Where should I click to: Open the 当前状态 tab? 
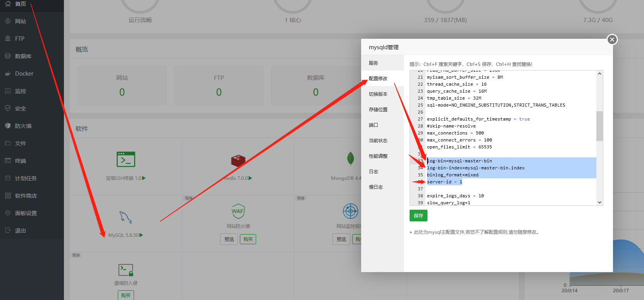click(x=382, y=140)
